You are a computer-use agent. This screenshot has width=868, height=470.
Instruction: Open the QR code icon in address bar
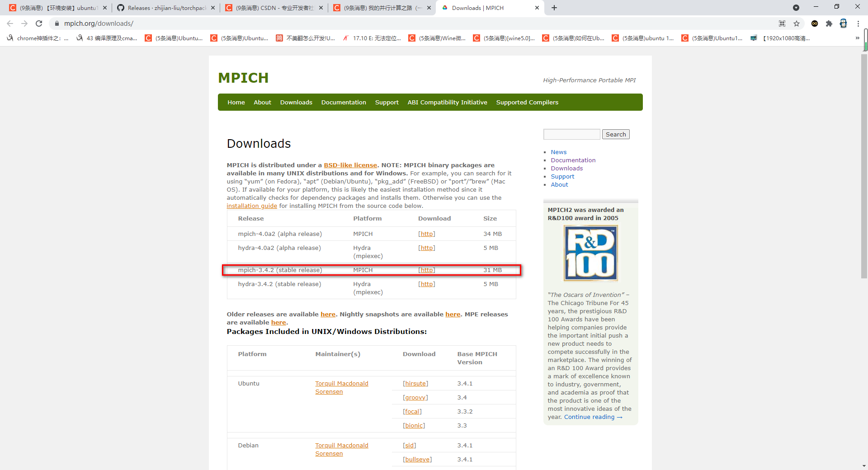click(x=782, y=23)
